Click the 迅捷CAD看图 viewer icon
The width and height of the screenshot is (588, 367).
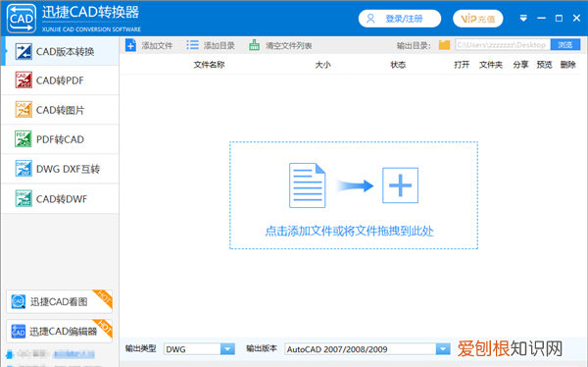tap(19, 301)
